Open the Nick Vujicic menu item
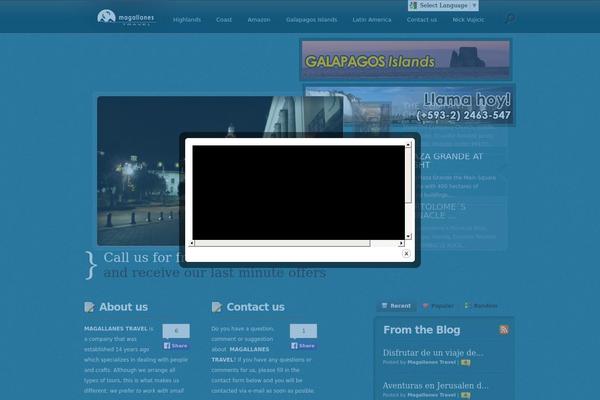The width and height of the screenshot is (600, 400). click(468, 20)
